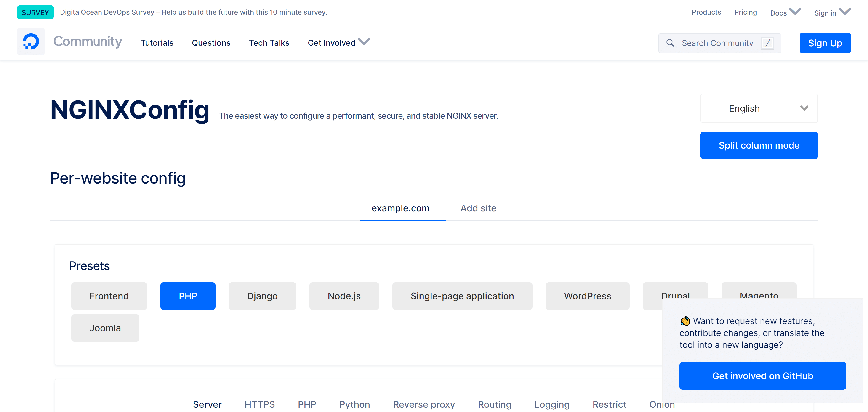The height and width of the screenshot is (412, 868).
Task: Click the Add site tab
Action: coord(478,208)
